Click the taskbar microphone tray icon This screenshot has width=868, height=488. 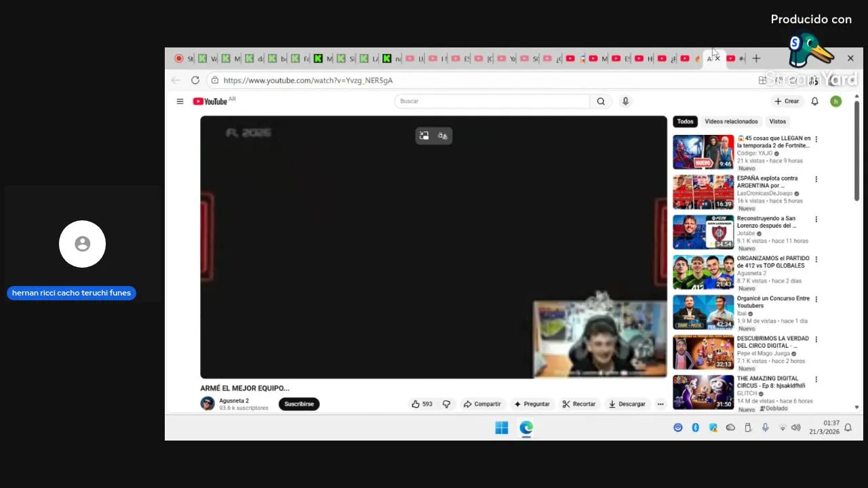[765, 428]
